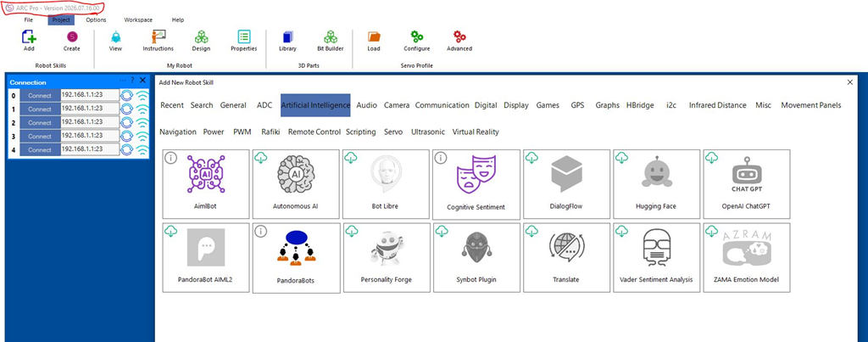Click the help question mark in Connection panel
Image resolution: width=868 pixels, height=342 pixels.
132,81
